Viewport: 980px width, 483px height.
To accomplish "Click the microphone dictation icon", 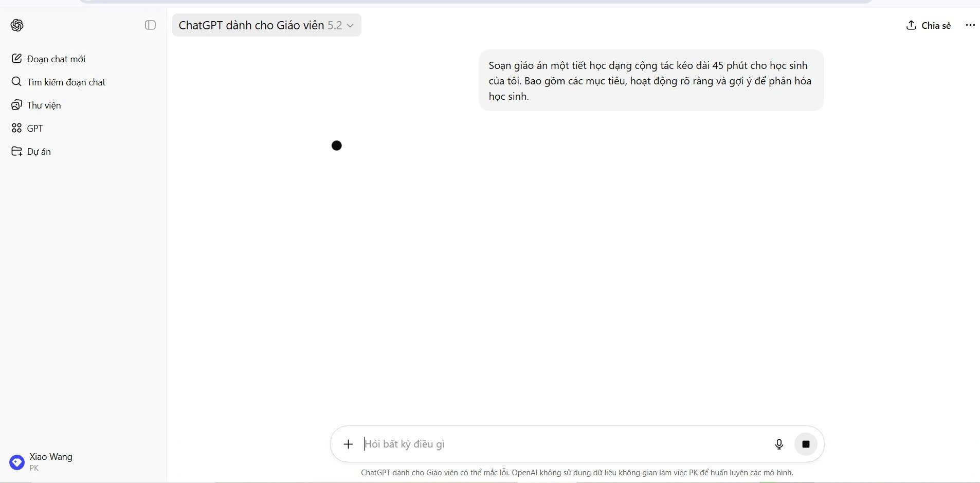I will 779,444.
